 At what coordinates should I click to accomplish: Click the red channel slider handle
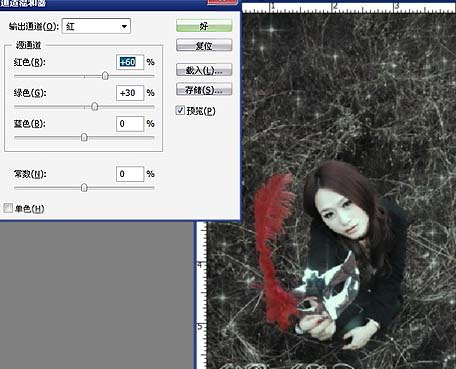(105, 76)
